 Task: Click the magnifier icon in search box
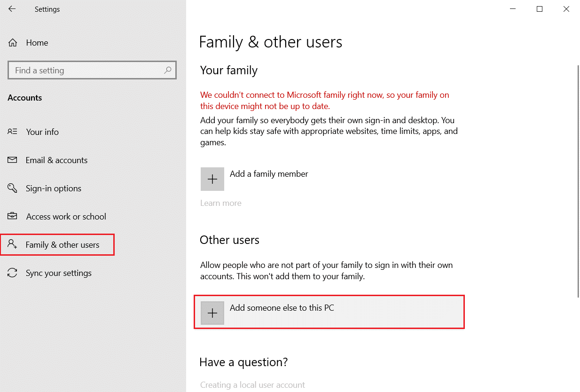(167, 71)
